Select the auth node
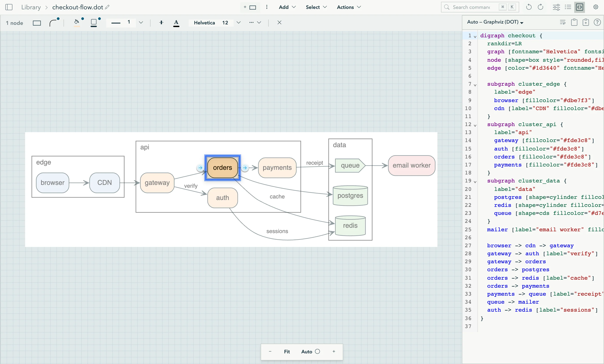Viewport: 604px width, 364px height. (x=223, y=198)
